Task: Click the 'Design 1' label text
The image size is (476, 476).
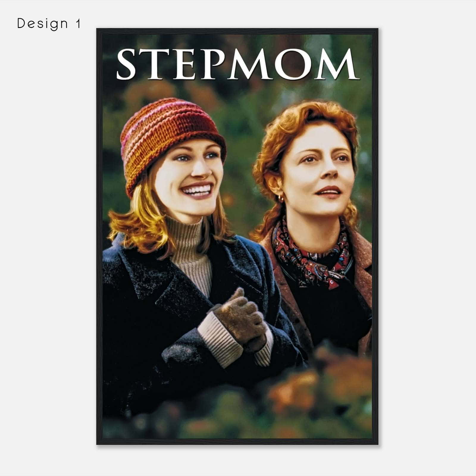Action: click(49, 24)
